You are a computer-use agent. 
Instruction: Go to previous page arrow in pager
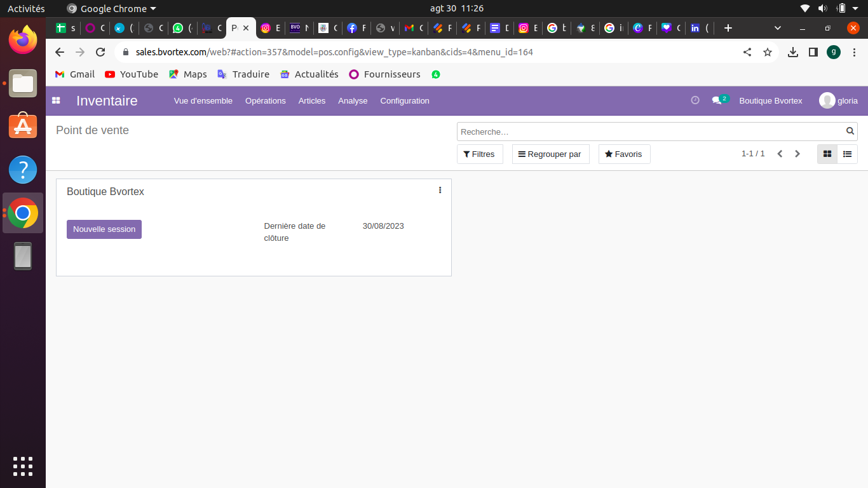tap(780, 154)
